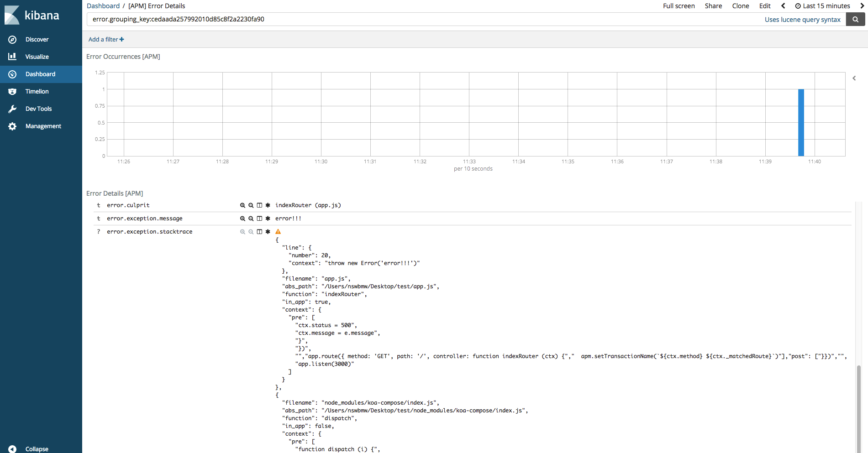
Task: Toggle column for error.culprit in table
Action: [259, 205]
